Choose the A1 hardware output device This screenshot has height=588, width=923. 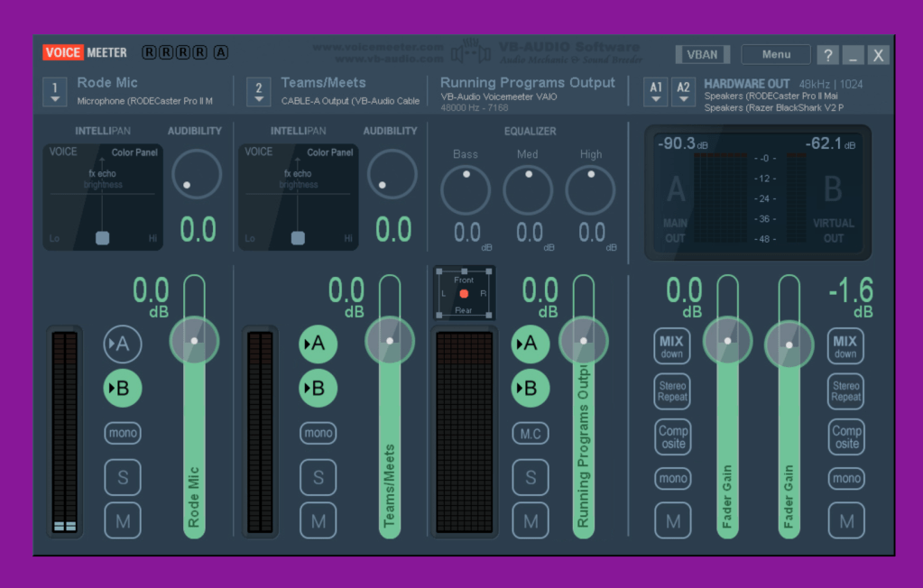pyautogui.click(x=656, y=92)
